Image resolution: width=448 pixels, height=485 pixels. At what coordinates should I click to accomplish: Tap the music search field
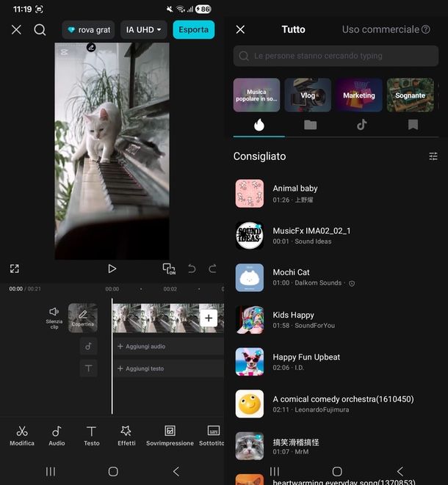[336, 56]
